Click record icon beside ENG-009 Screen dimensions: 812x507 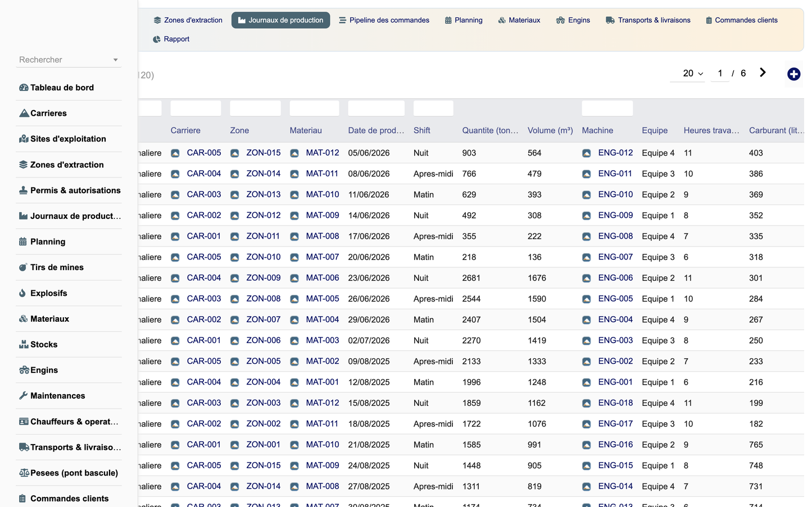pos(587,216)
